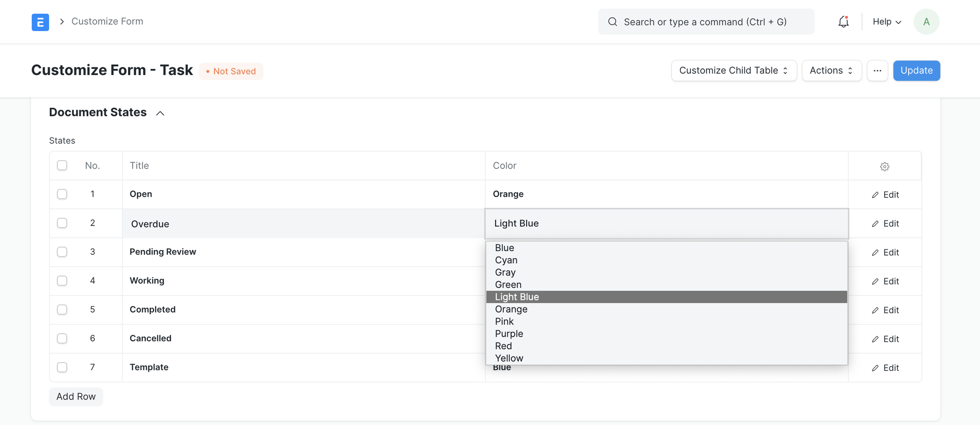The image size is (980, 425).
Task: Collapse the Document States section
Action: pyautogui.click(x=160, y=113)
